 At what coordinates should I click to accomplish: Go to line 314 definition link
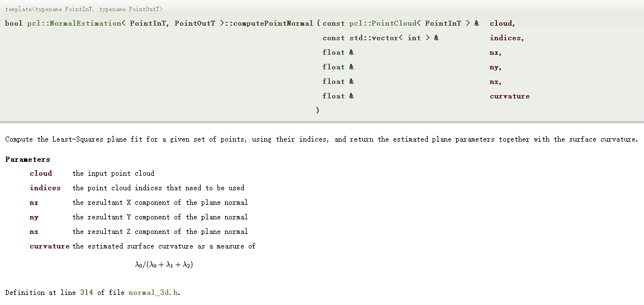point(87,293)
